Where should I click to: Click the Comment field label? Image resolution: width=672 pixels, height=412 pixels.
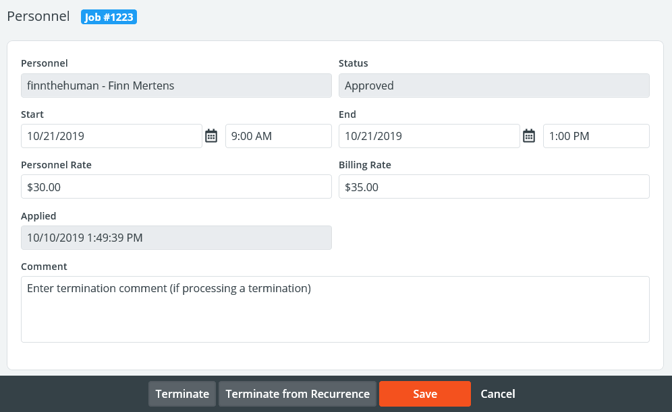click(44, 267)
